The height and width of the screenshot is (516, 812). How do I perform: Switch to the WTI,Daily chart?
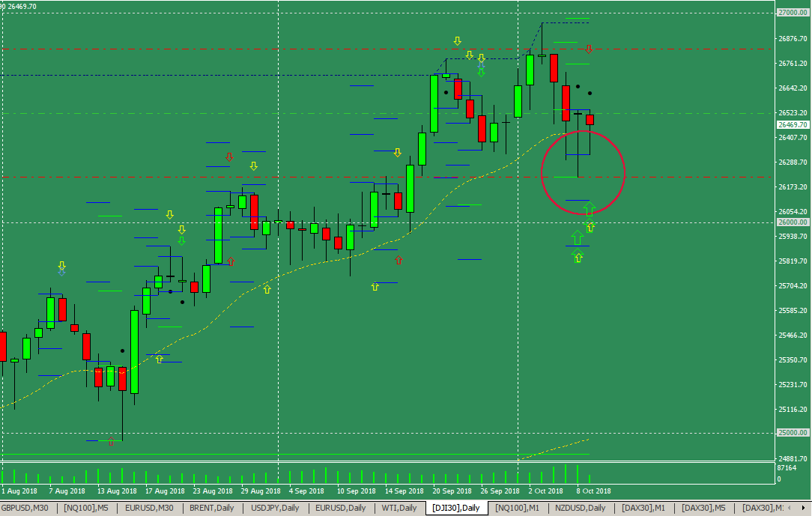coord(399,509)
